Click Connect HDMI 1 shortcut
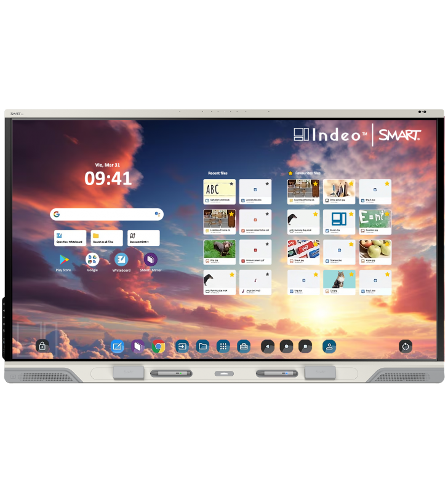Screen dimensions: 448x492 [143, 238]
